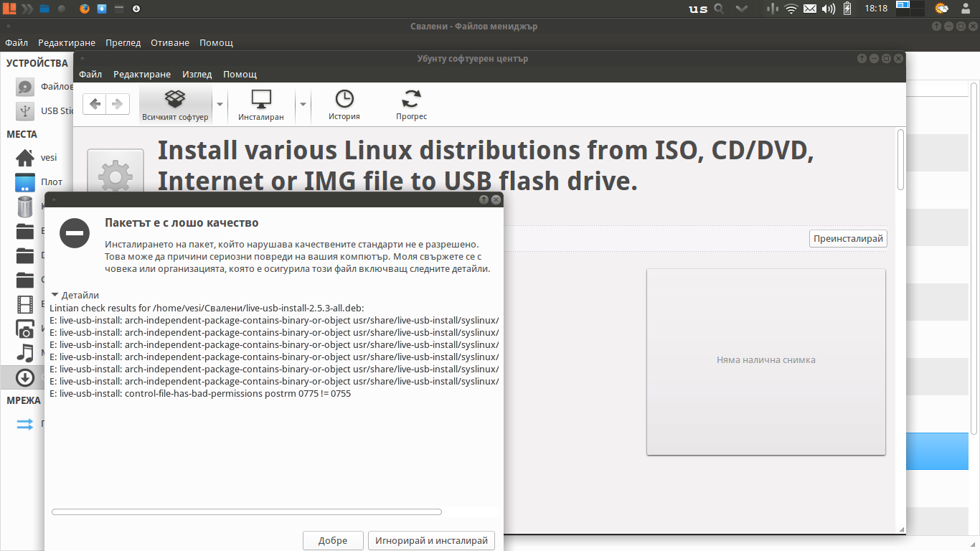This screenshot has height=551, width=980.
Task: Click the battery indicator icon
Action: click(x=847, y=9)
